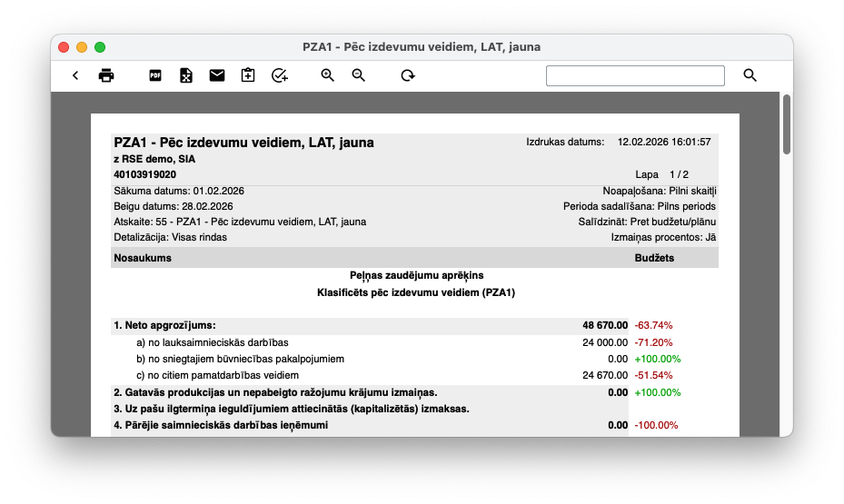
Task: Refresh the report view
Action: (x=408, y=75)
